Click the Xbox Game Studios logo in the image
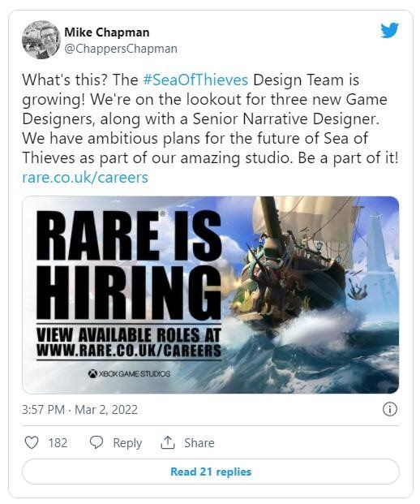 129,373
